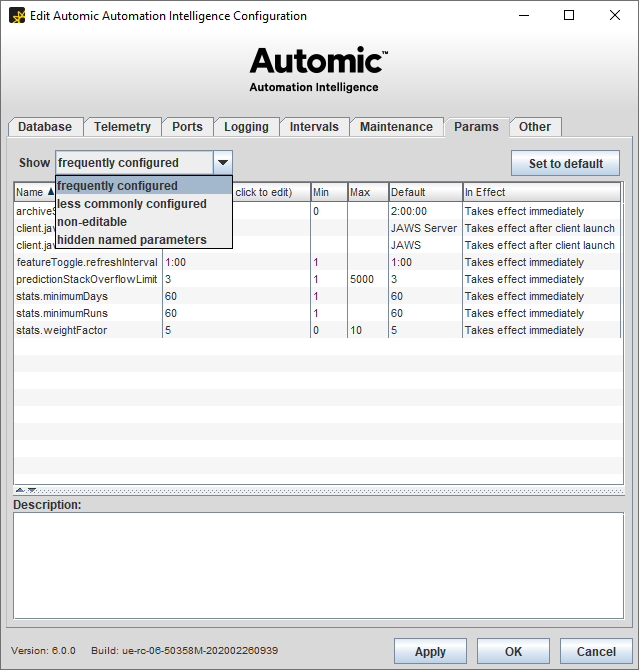The width and height of the screenshot is (639, 670).
Task: Open the Other tab
Action: [535, 127]
